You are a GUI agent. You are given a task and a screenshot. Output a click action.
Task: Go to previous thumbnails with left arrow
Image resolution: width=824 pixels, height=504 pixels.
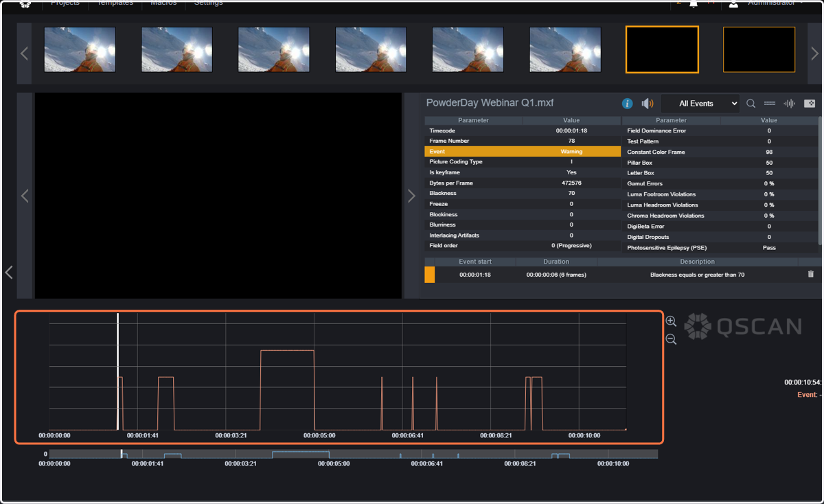tap(24, 54)
